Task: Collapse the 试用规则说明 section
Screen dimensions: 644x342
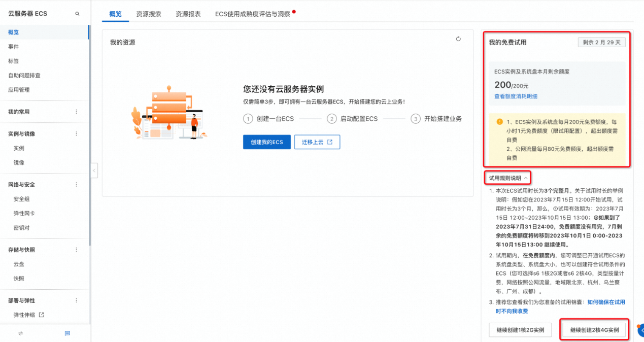Action: point(508,178)
